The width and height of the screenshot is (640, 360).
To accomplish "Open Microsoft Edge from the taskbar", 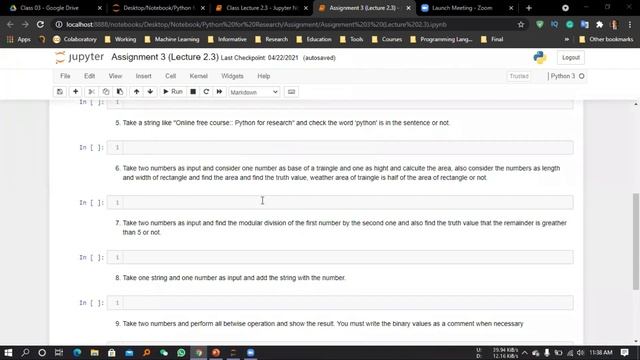I will (77, 353).
